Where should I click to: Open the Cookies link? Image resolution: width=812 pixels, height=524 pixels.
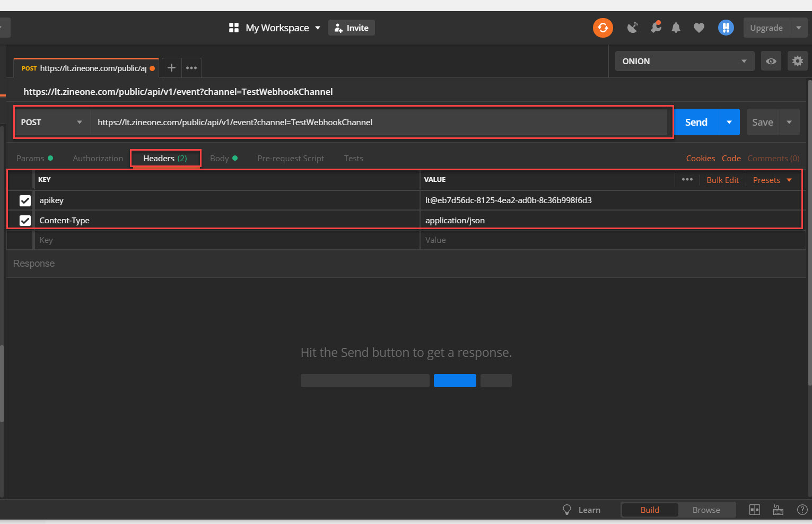[x=701, y=159]
